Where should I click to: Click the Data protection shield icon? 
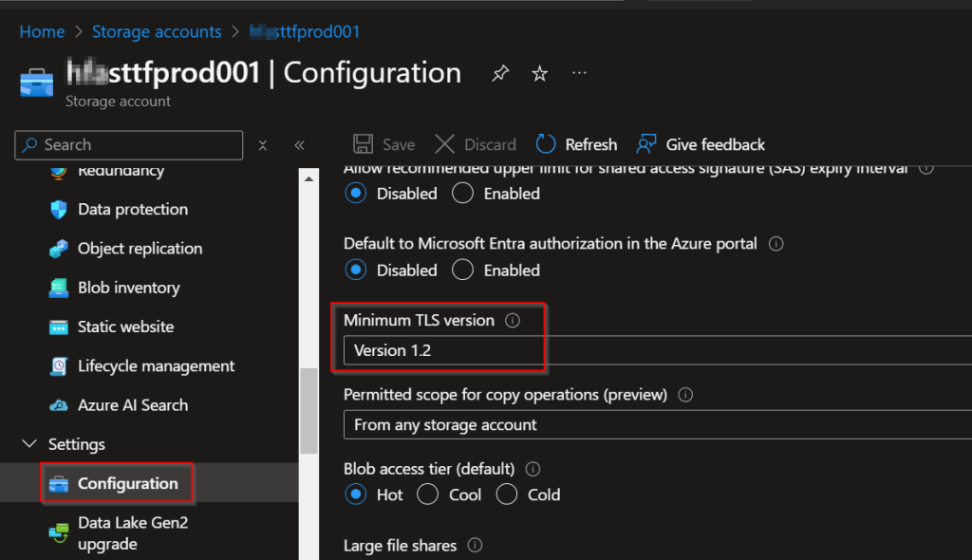(x=59, y=210)
